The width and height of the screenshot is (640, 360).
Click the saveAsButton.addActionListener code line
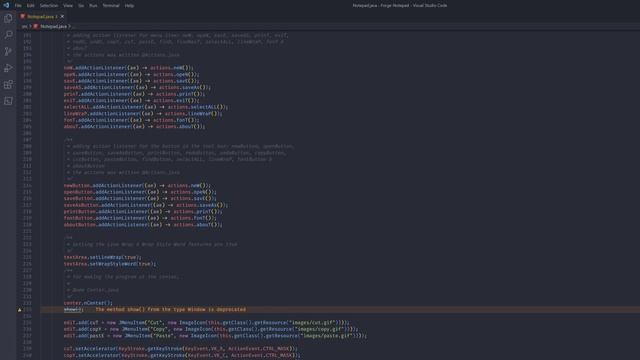[146, 205]
